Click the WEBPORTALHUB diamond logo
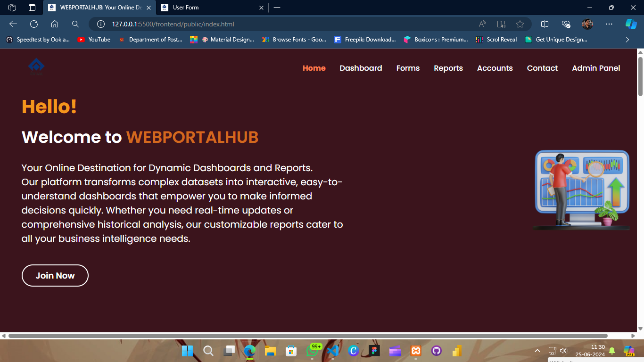The image size is (644, 362). [36, 66]
